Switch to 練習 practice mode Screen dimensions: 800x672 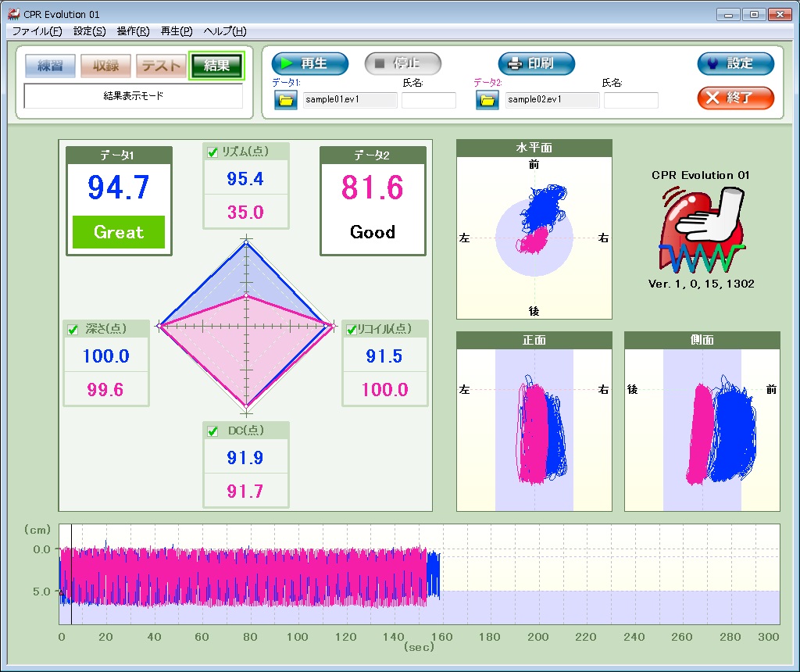coord(50,66)
